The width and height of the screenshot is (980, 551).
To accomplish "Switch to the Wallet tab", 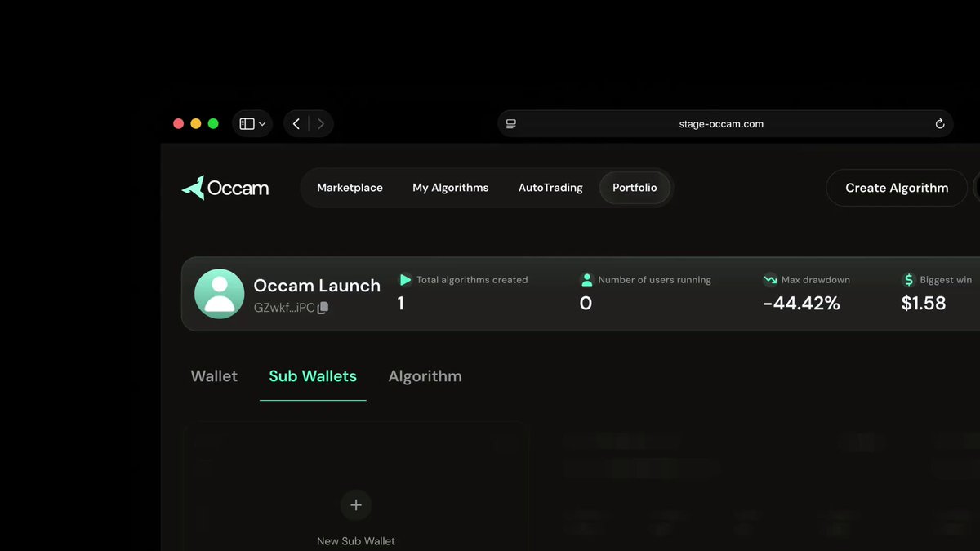I will coord(214,376).
